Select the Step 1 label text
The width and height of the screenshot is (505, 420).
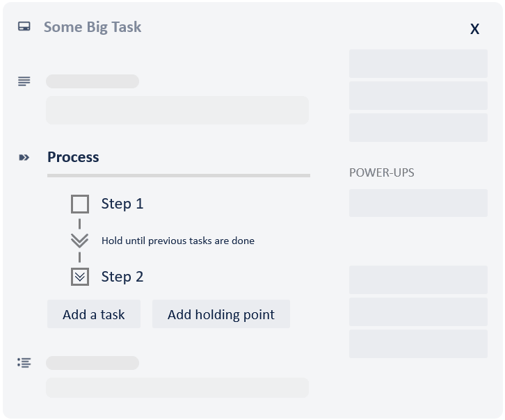pos(122,204)
